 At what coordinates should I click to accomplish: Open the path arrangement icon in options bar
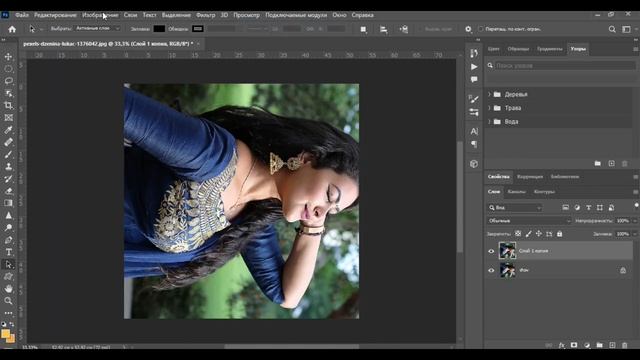pyautogui.click(x=404, y=29)
